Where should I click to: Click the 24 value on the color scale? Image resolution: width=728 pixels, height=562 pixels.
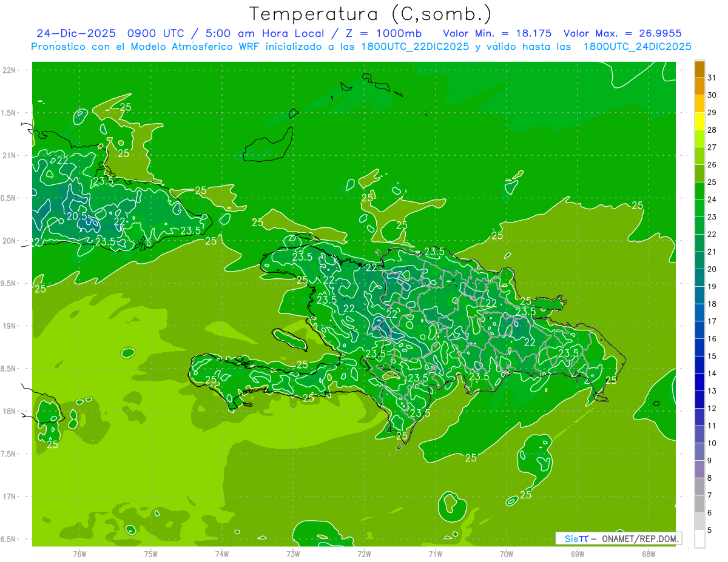tap(712, 199)
